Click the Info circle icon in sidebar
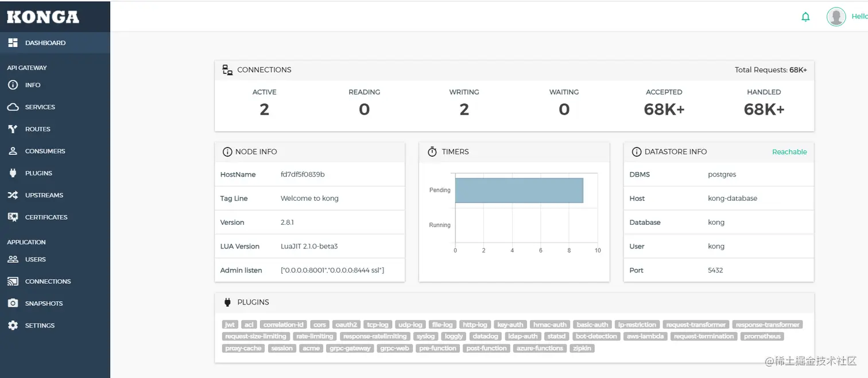Viewport: 868px width, 378px height. 13,85
